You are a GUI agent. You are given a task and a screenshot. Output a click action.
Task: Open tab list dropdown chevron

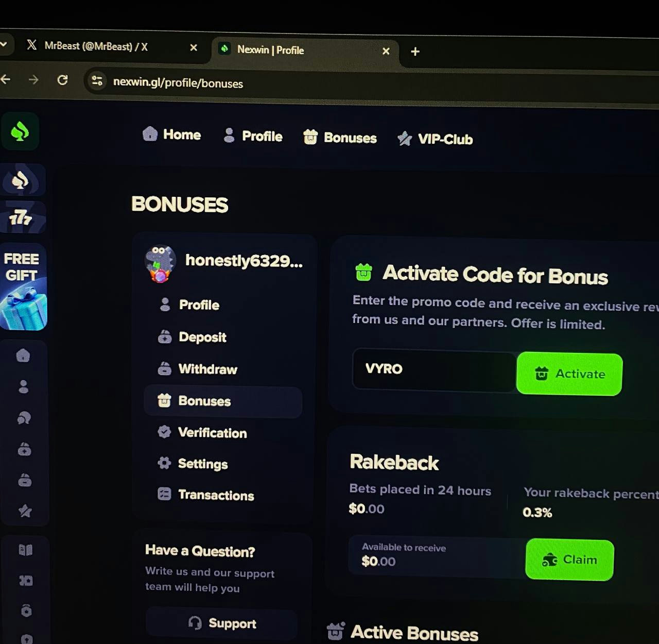pyautogui.click(x=4, y=44)
